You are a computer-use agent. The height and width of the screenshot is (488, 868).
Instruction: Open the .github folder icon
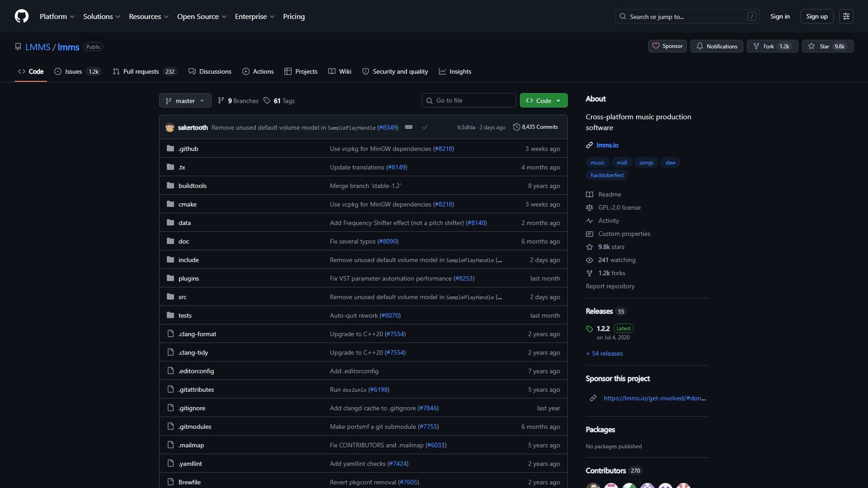(170, 149)
